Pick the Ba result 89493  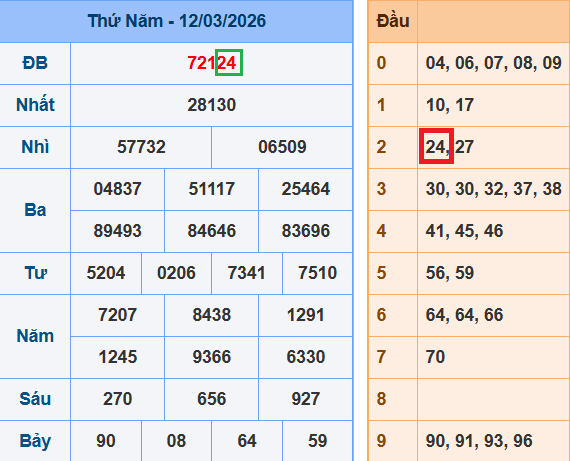coord(117,231)
